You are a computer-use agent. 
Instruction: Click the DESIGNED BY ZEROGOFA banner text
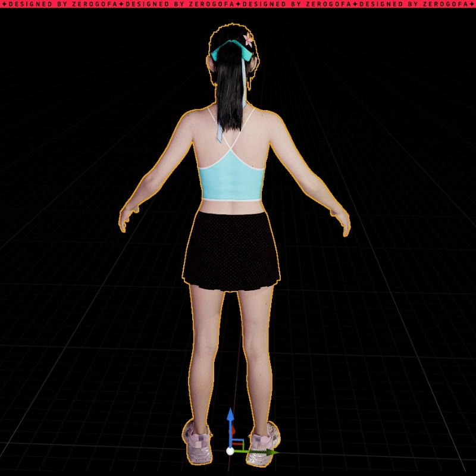click(x=238, y=4)
